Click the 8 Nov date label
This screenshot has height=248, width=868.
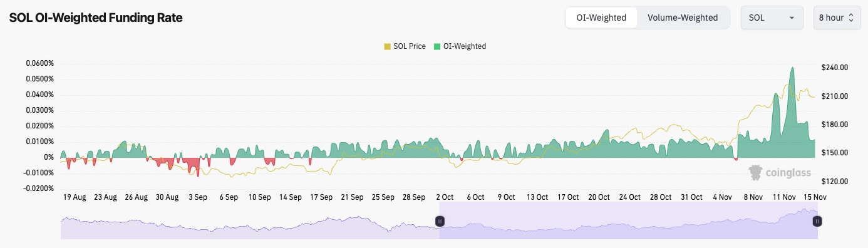[753, 197]
